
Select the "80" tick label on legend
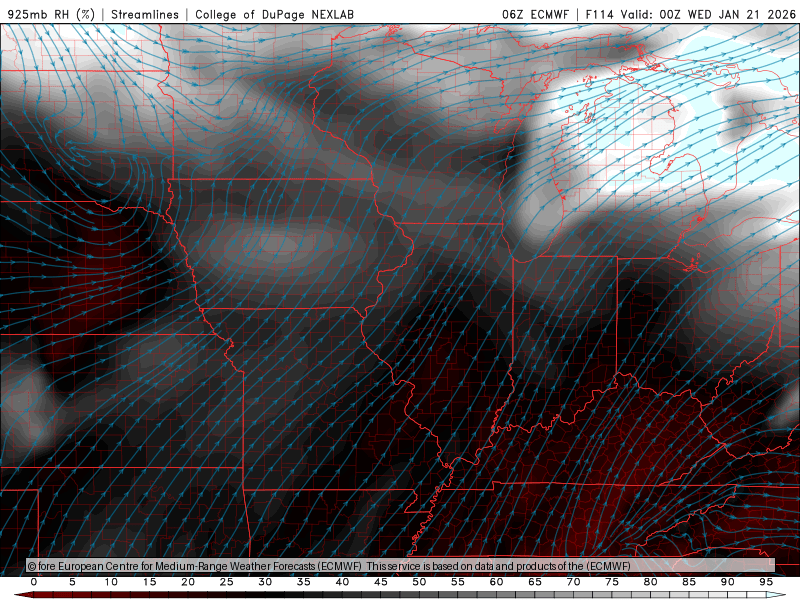click(x=651, y=582)
